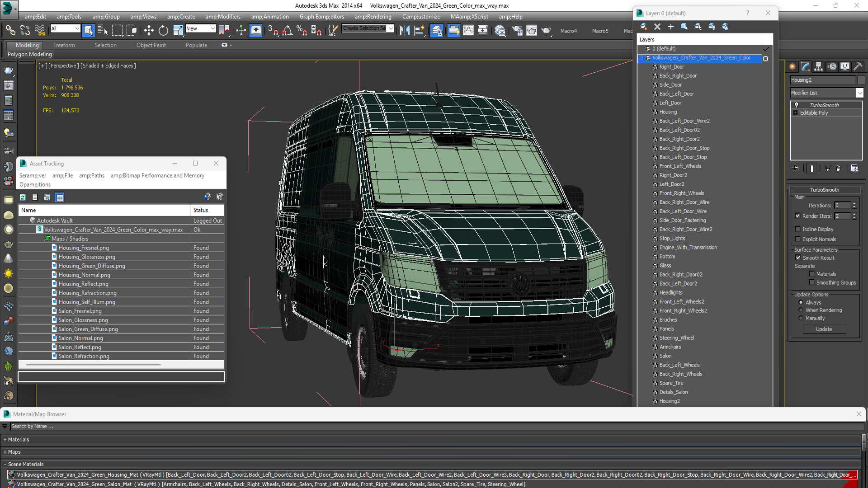Toggle the 3D Snaps button

[x=273, y=30]
